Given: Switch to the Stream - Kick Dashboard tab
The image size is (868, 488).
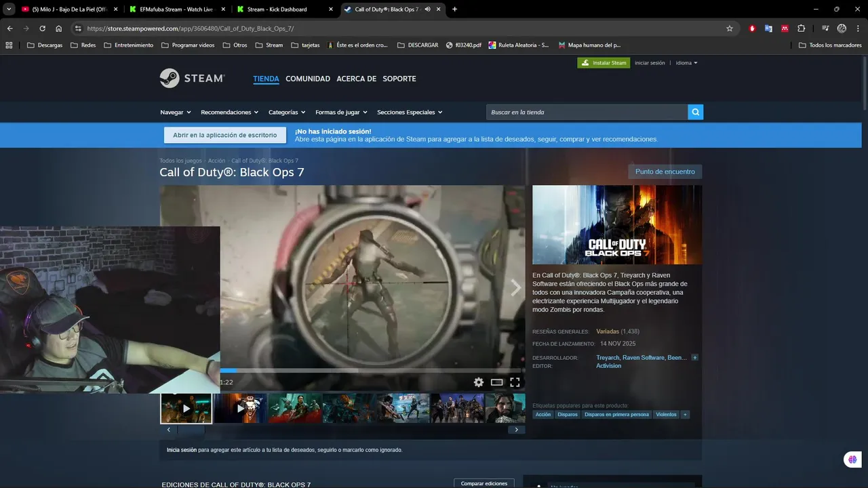Looking at the screenshot, I should (285, 9).
